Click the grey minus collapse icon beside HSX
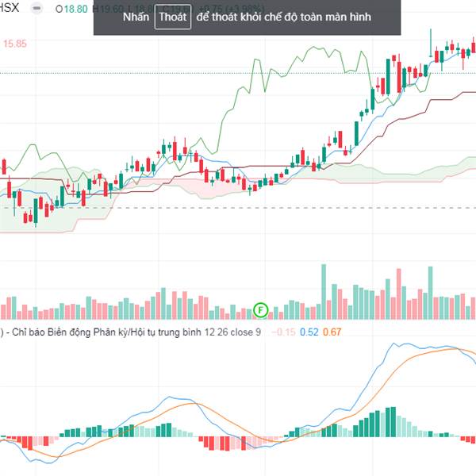The width and height of the screenshot is (476, 476). pos(36,8)
